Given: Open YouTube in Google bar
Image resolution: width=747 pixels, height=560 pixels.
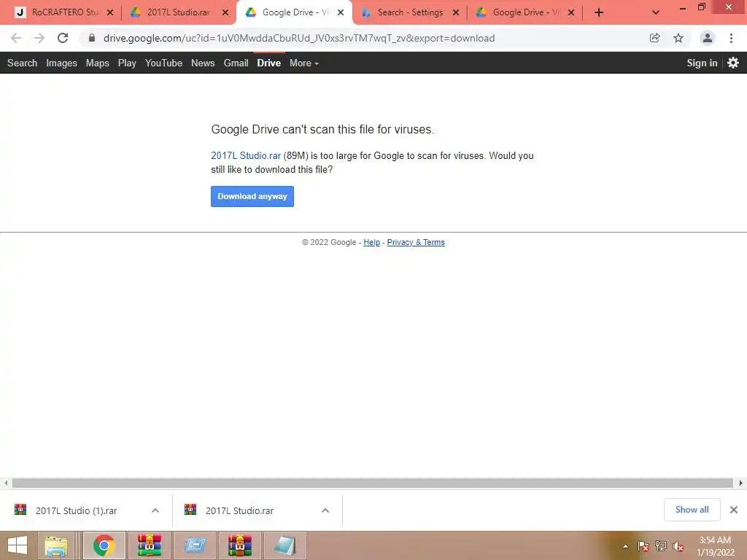Looking at the screenshot, I should pyautogui.click(x=163, y=63).
